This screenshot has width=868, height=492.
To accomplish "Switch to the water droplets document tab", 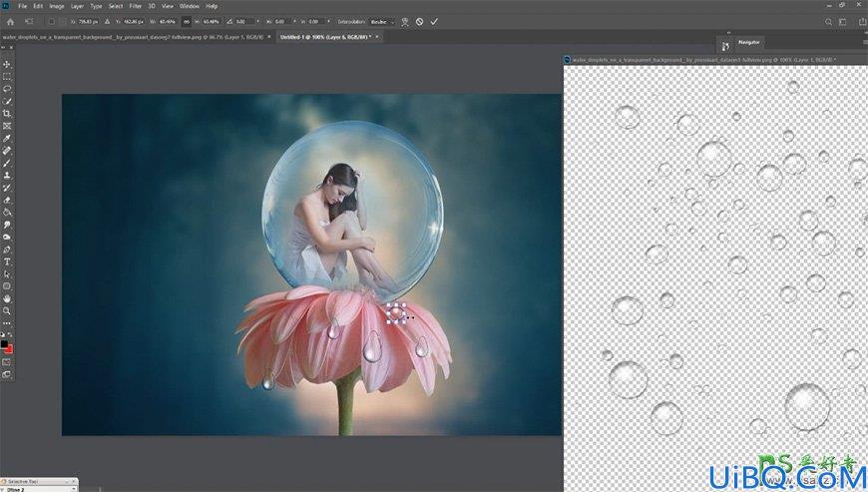I will [x=133, y=37].
